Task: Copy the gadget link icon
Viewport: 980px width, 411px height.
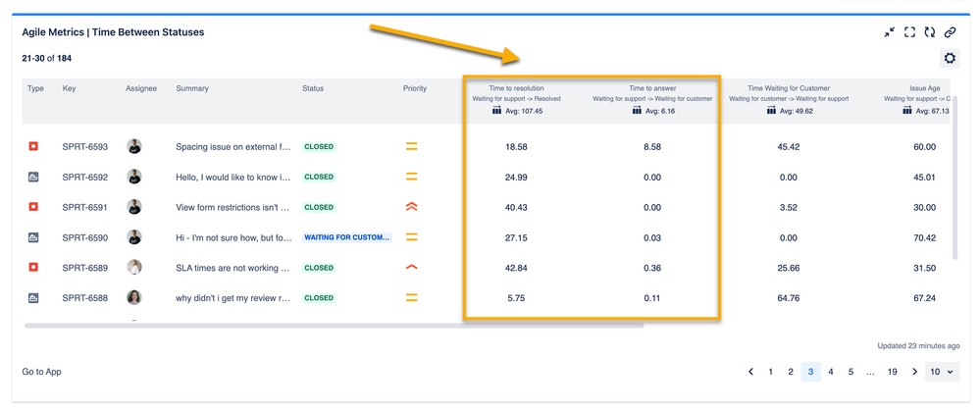Action: click(x=950, y=31)
